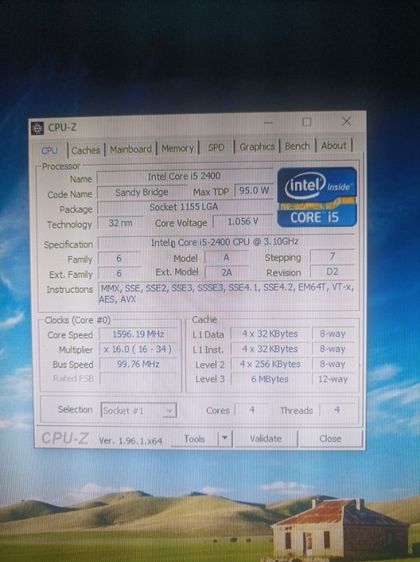This screenshot has height=562, width=420.
Task: Open the Mainboard tab
Action: pyautogui.click(x=130, y=149)
